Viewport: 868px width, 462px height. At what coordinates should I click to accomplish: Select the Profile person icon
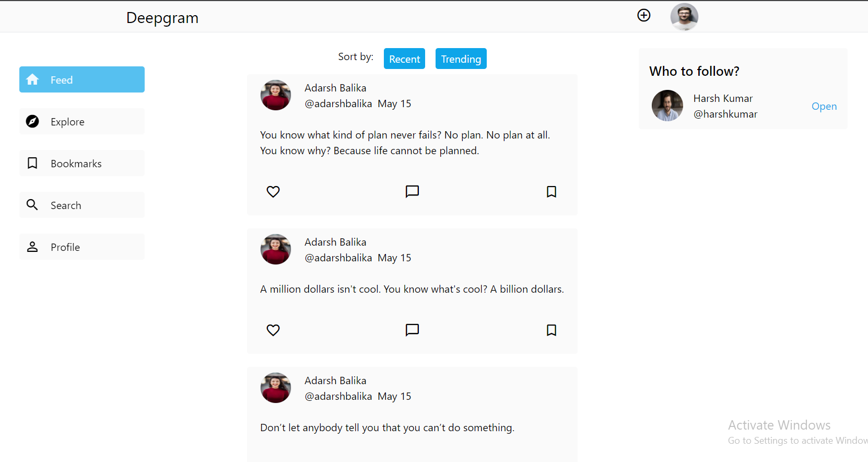(x=32, y=247)
